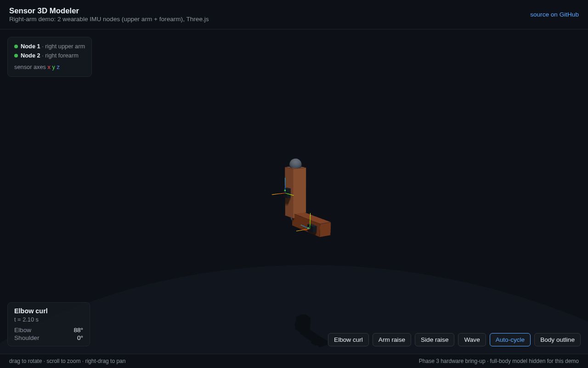Start the Elbow curl animation button
Viewport: 588px width, 368px height.
click(348, 340)
